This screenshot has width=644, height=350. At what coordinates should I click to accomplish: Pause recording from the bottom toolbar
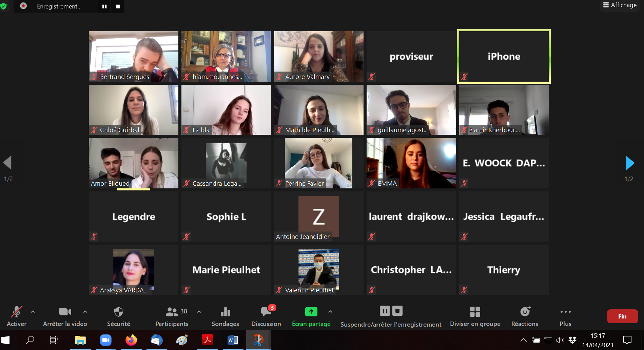[x=385, y=311]
